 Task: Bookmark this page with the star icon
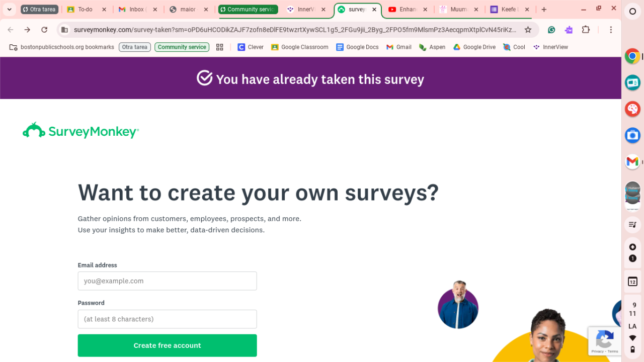click(528, 30)
